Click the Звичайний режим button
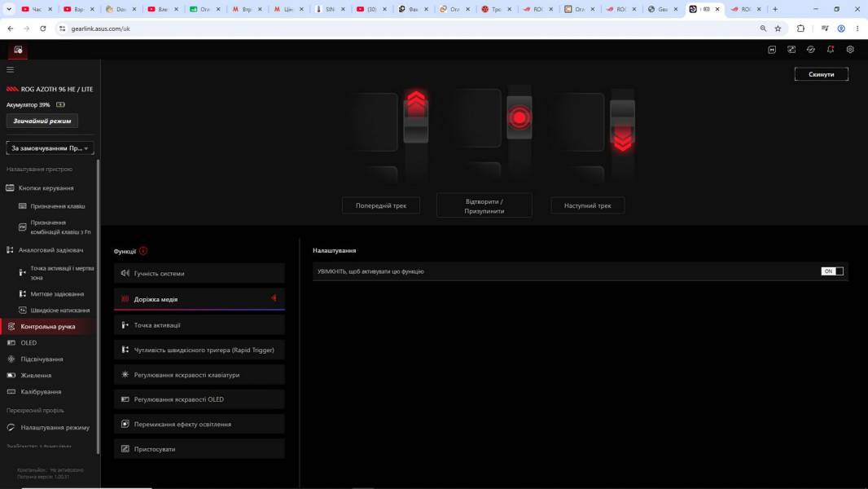This screenshot has height=489, width=868. (42, 121)
